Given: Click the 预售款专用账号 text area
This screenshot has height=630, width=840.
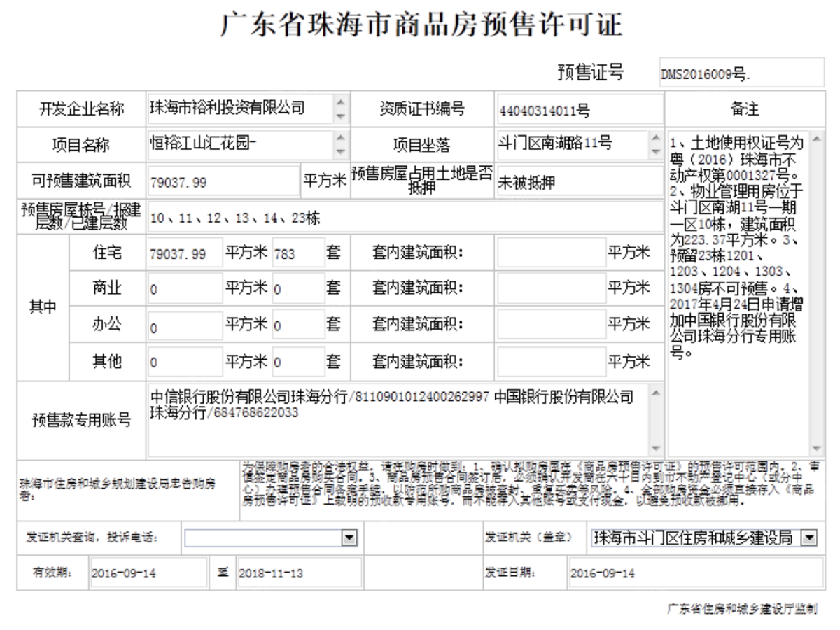Looking at the screenshot, I should pos(405,420).
